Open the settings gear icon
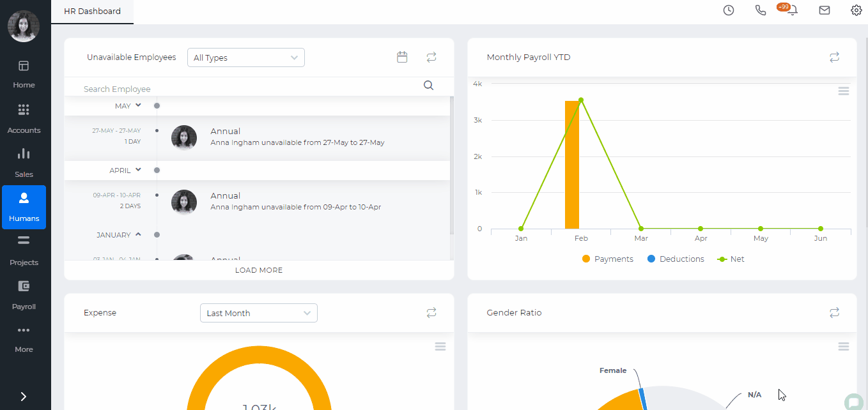868x410 pixels. (x=856, y=10)
